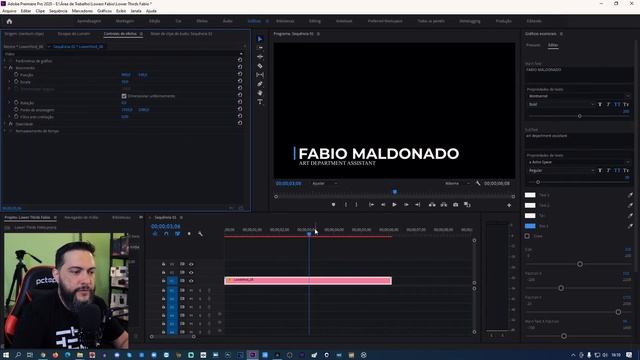Hide the track containing the pink clip

(x=191, y=281)
